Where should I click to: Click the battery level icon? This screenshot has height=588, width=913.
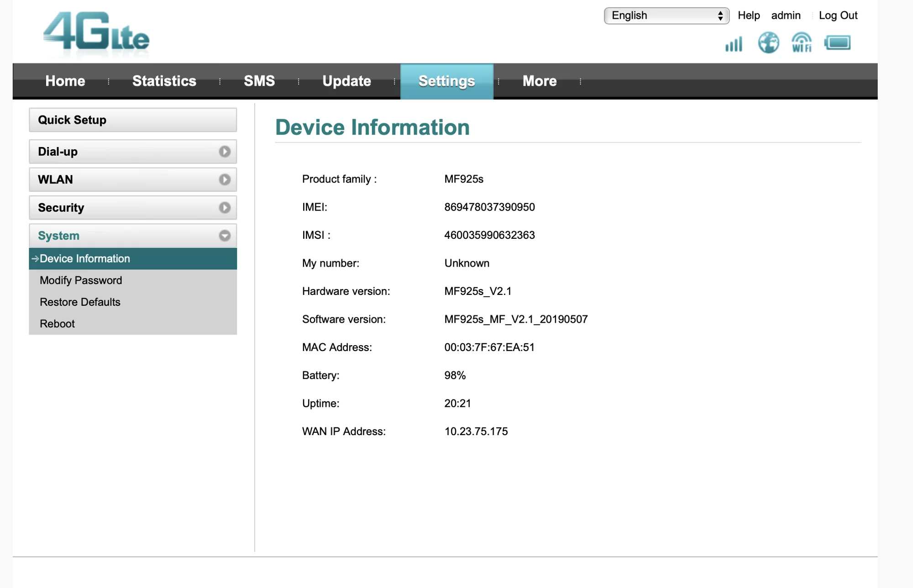point(837,43)
